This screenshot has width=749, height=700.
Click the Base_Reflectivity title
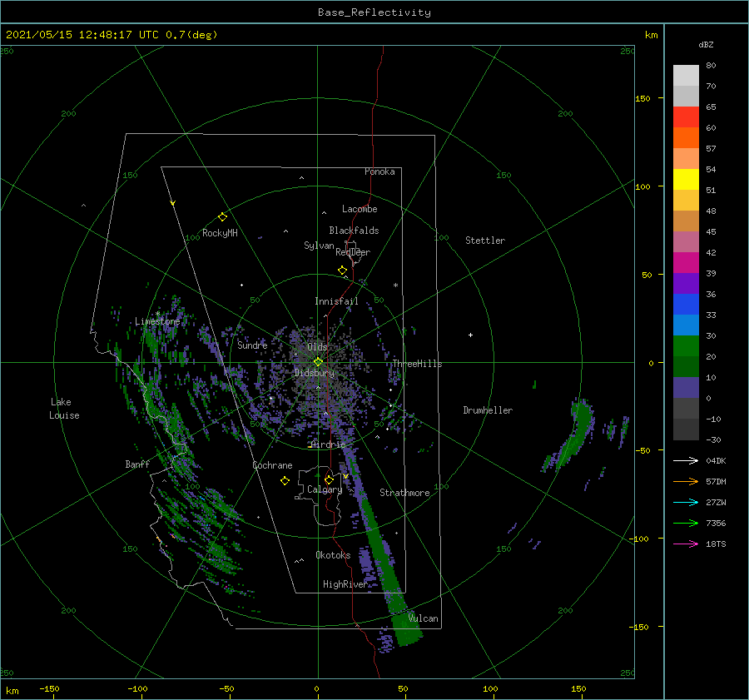click(x=374, y=12)
